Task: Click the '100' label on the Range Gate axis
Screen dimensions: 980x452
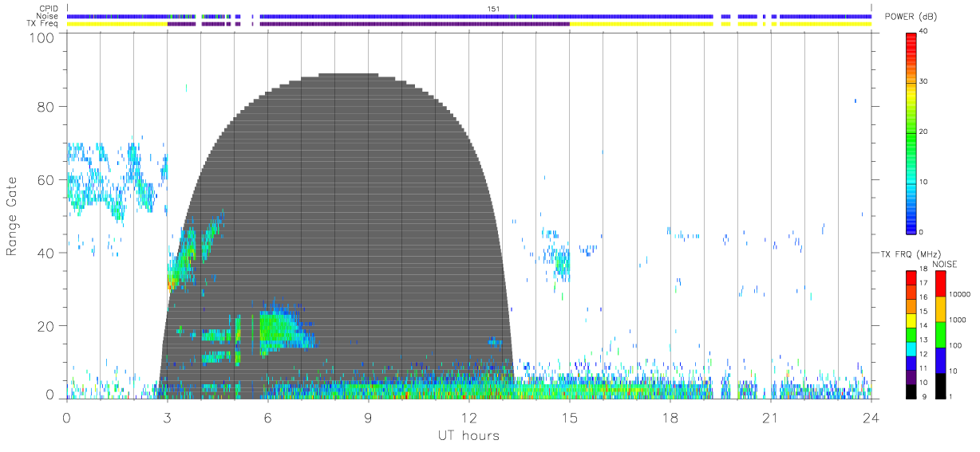Action: [x=41, y=37]
